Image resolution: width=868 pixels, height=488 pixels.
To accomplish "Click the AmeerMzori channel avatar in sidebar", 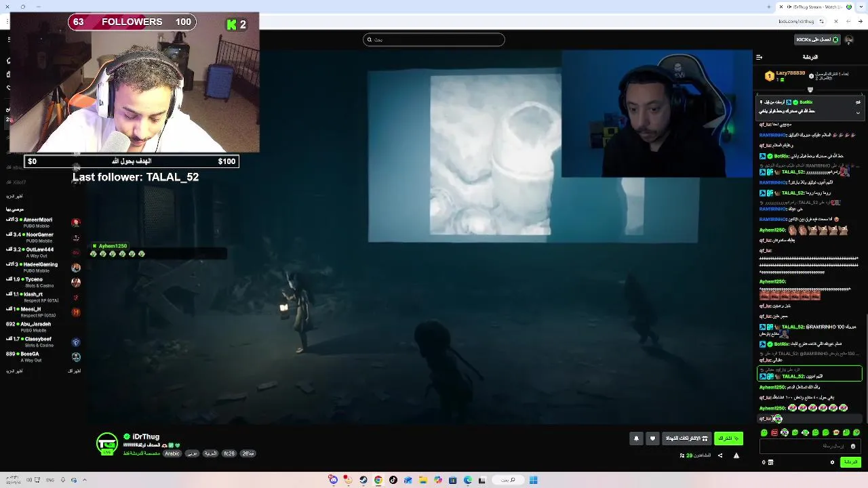I will (x=76, y=222).
